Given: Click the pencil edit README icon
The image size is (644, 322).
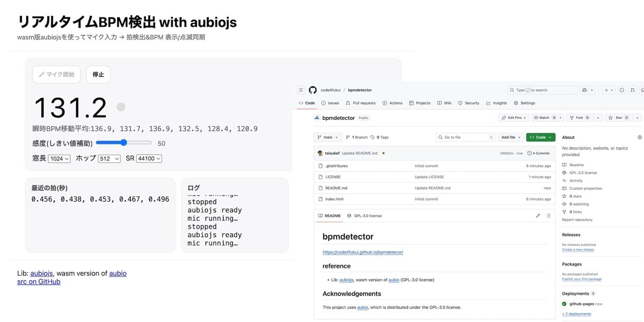Looking at the screenshot, I should pos(538,216).
